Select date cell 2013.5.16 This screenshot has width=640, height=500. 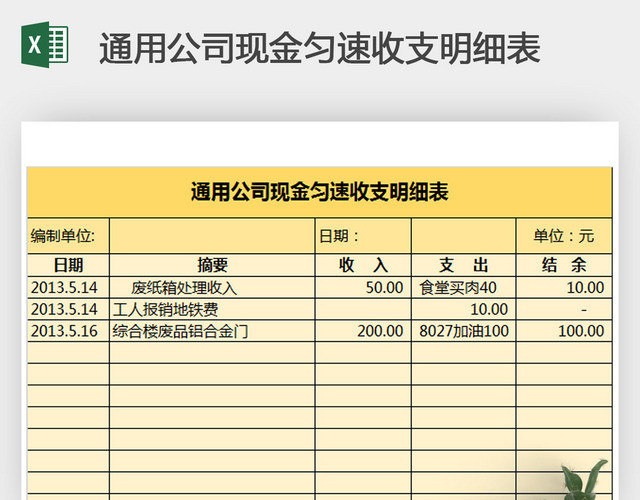coord(68,331)
